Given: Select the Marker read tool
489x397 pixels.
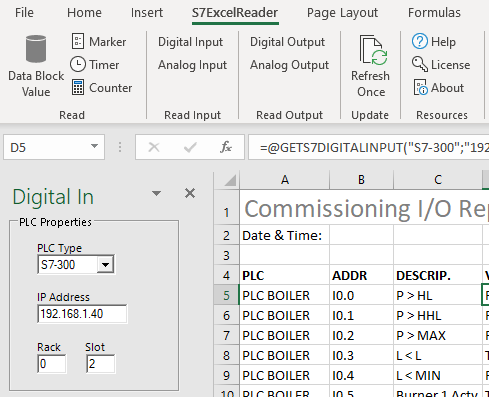Looking at the screenshot, I should pyautogui.click(x=99, y=42).
